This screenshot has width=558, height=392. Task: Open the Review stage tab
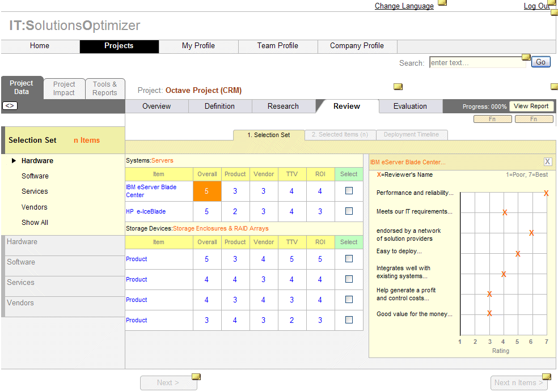click(x=346, y=106)
